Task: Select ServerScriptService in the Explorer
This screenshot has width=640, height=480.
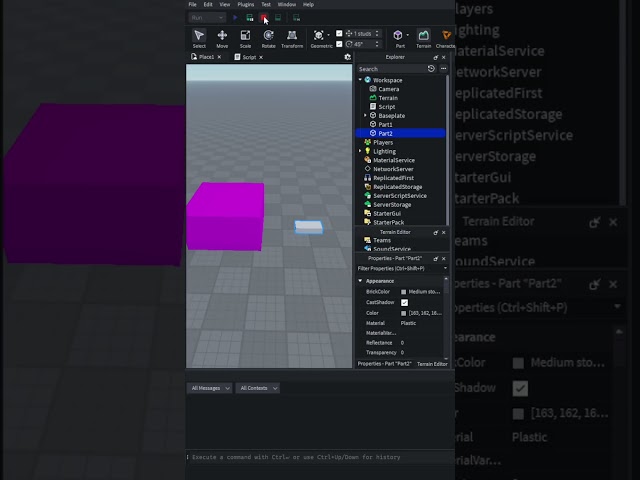Action: point(400,196)
